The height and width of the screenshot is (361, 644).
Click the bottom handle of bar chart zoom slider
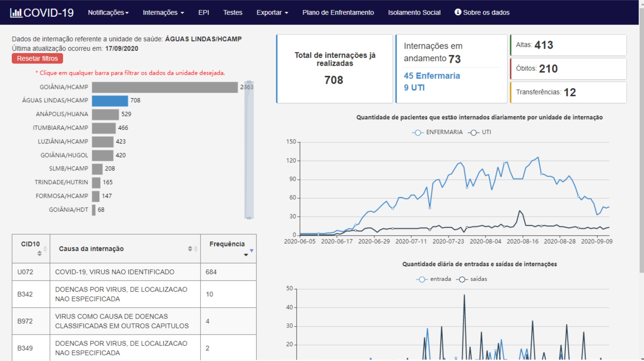click(x=249, y=218)
